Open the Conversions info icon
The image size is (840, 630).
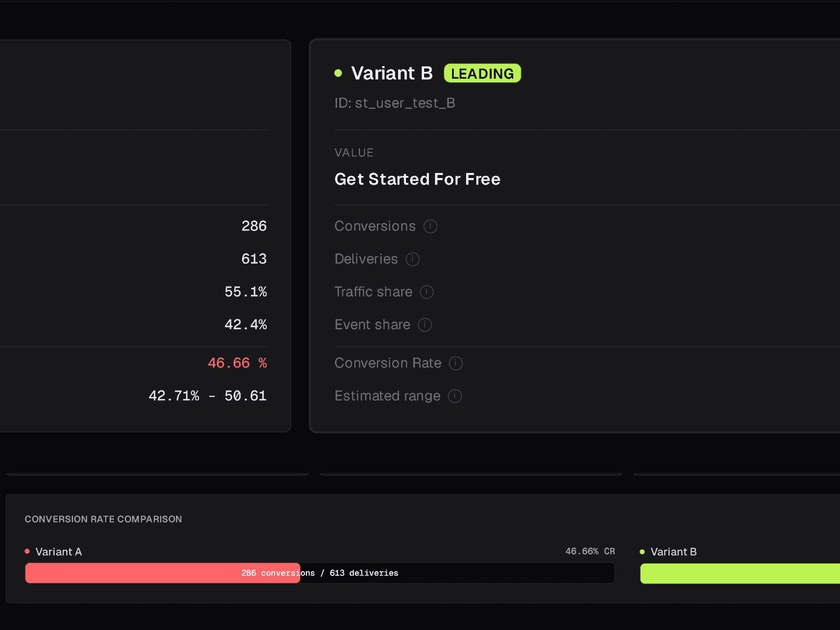tap(430, 226)
